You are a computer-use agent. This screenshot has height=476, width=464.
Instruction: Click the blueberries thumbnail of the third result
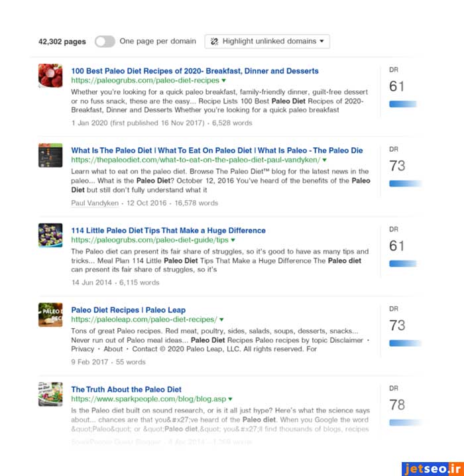(50, 235)
